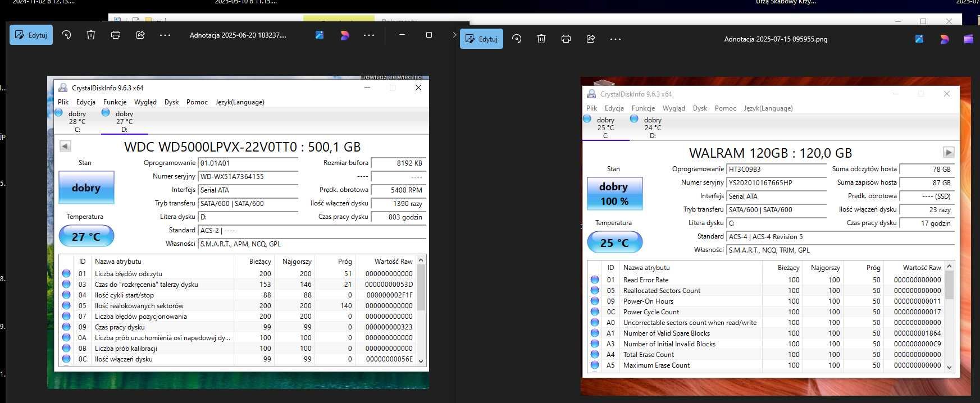Click the 27 °C temperature button
The width and height of the screenshot is (980, 403).
tap(86, 236)
